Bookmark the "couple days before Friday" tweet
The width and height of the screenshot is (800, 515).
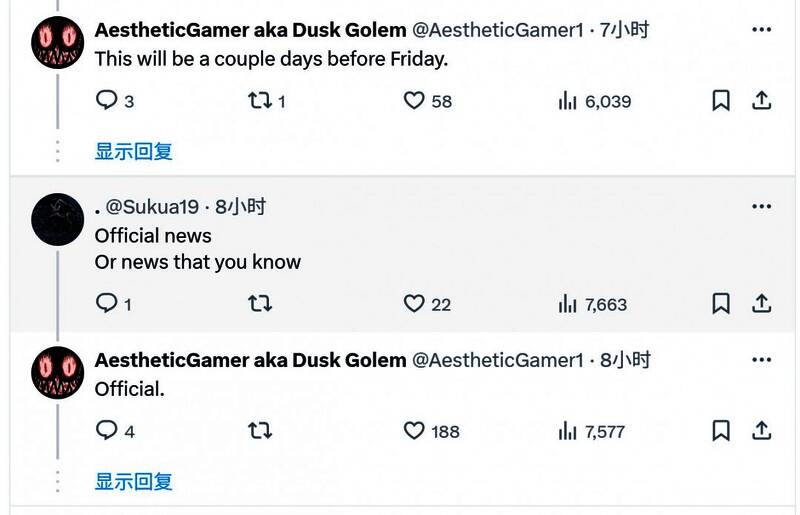(x=721, y=101)
